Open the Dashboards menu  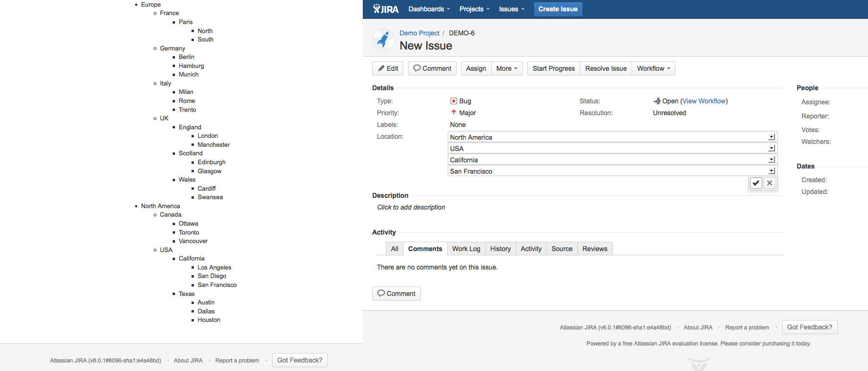point(429,9)
